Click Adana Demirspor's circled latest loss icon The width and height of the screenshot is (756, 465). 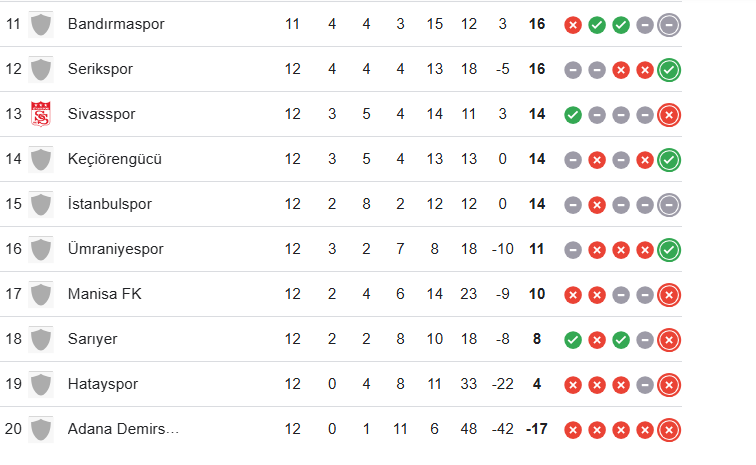tap(670, 430)
